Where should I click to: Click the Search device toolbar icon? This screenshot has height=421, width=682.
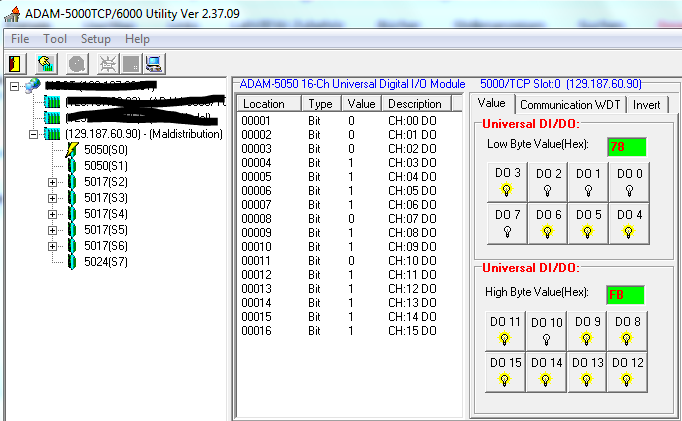tap(46, 64)
